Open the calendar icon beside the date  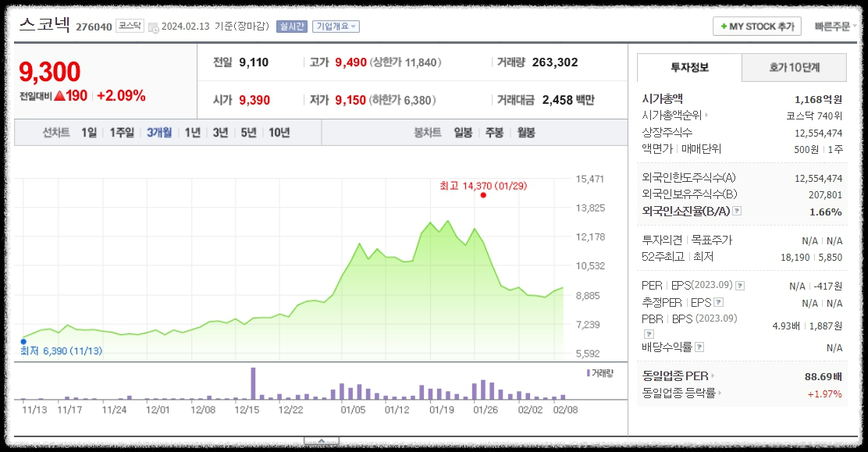[x=153, y=27]
